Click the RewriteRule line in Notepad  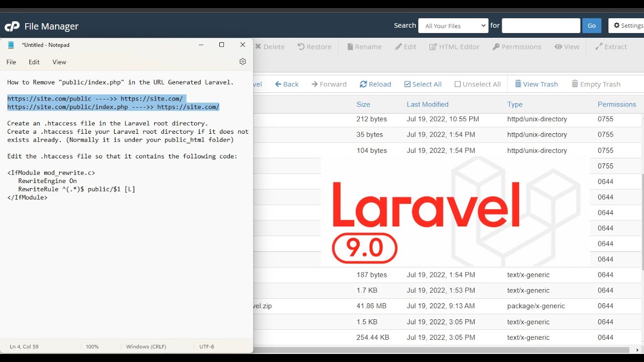click(x=76, y=189)
